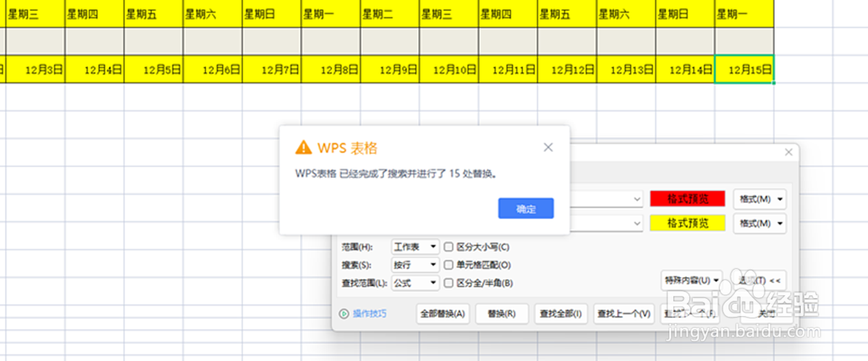This screenshot has height=361, width=868.
Task: Click the red 格式预览 swatch
Action: click(x=687, y=198)
